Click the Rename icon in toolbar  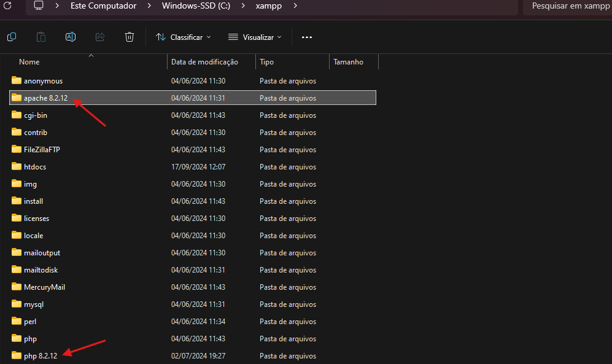(x=71, y=37)
